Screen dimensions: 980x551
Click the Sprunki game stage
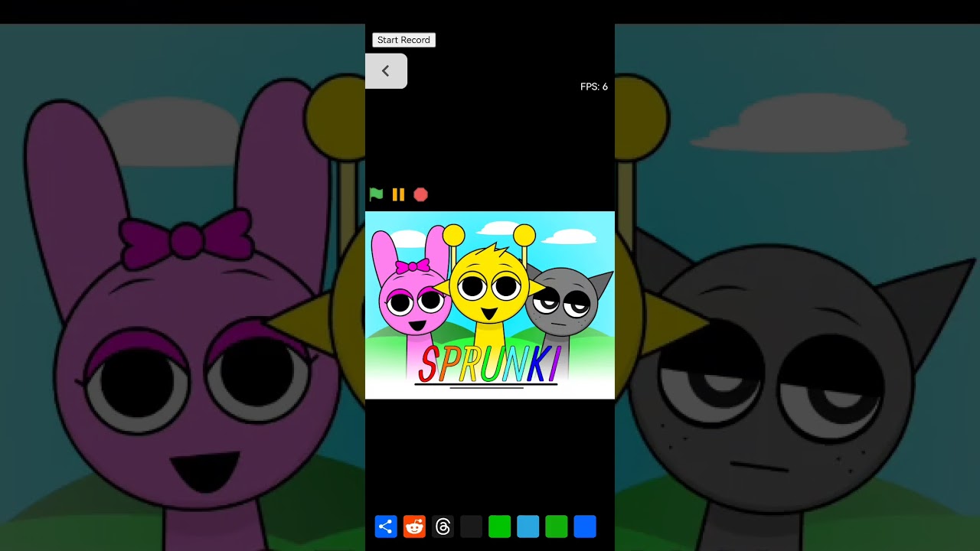[490, 305]
